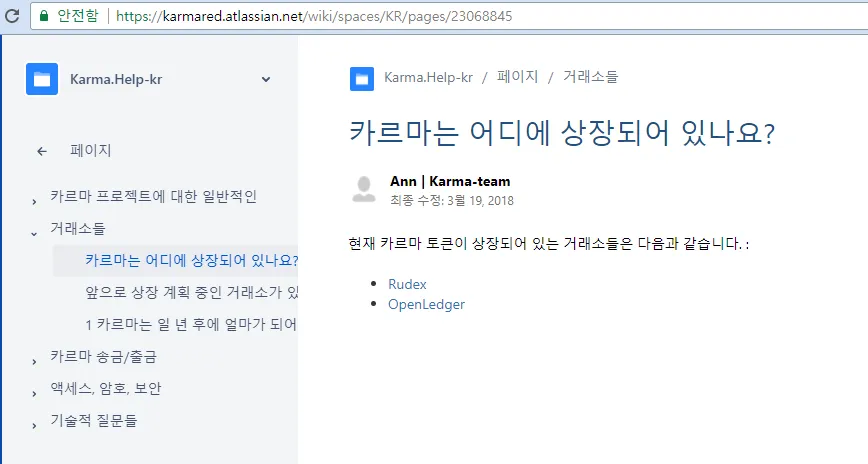
Task: Open 카르마 프로젝트에 대한 일반적인 page
Action: click(x=153, y=197)
